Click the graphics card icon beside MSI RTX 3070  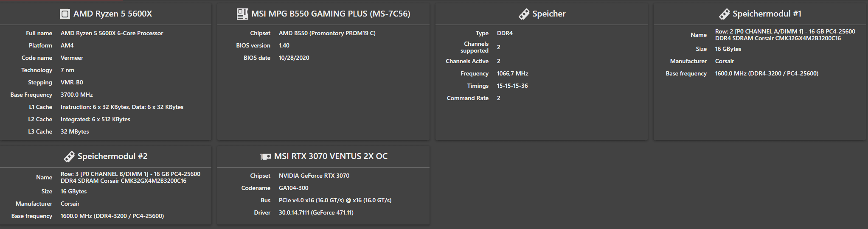click(266, 156)
